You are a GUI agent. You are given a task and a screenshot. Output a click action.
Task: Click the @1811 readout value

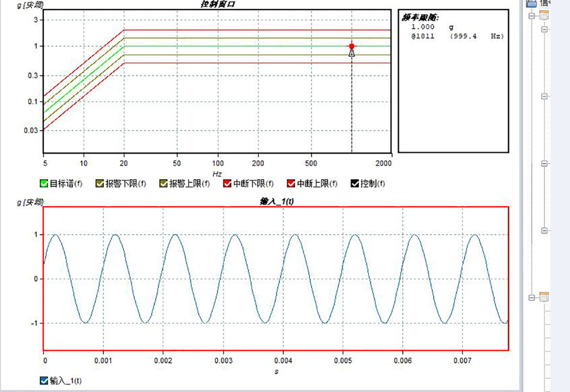pyautogui.click(x=423, y=36)
